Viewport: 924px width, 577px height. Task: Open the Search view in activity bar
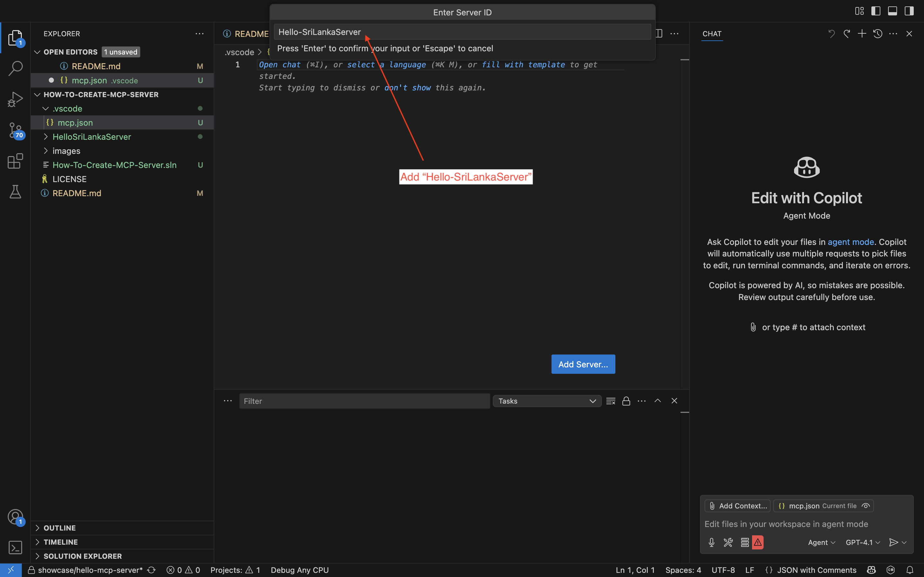tap(15, 69)
